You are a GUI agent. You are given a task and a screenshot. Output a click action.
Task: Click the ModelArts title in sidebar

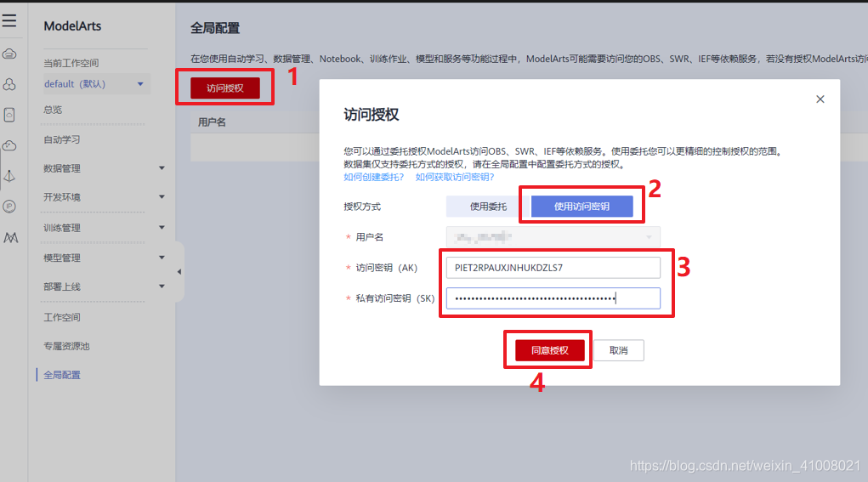72,26
